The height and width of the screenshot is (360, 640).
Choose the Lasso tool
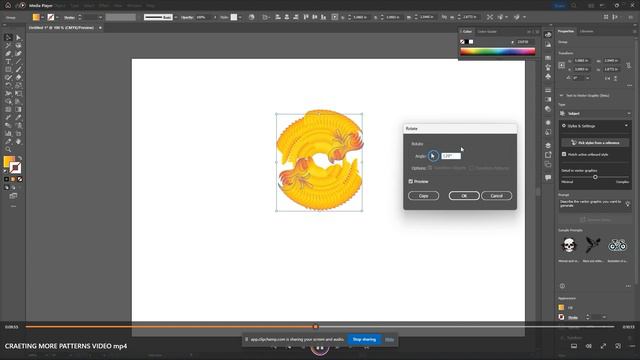click(x=18, y=46)
